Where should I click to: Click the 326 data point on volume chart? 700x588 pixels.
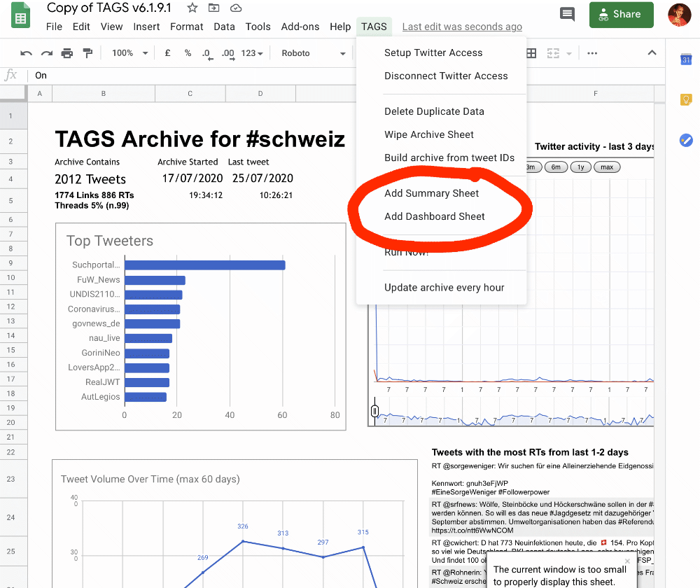point(243,541)
